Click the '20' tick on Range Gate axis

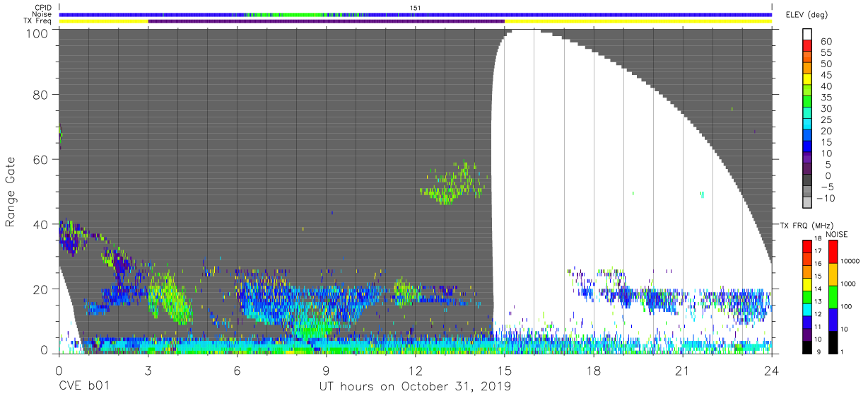point(41,289)
